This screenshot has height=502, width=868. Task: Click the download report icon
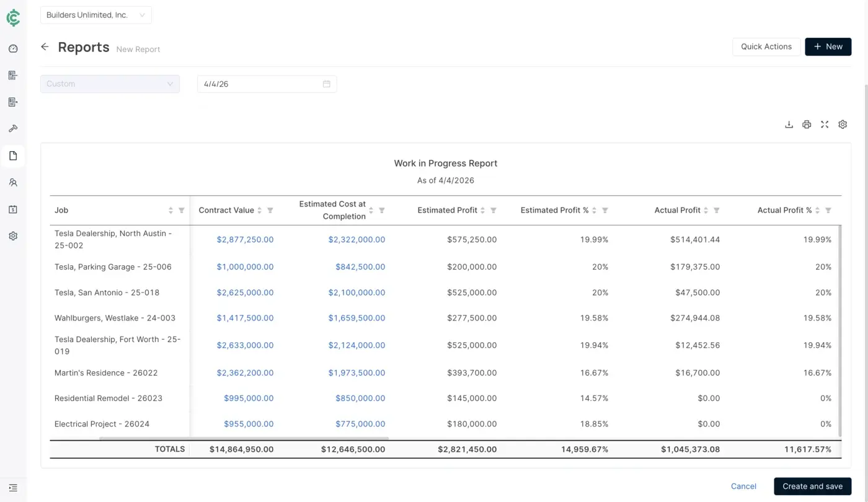click(789, 125)
